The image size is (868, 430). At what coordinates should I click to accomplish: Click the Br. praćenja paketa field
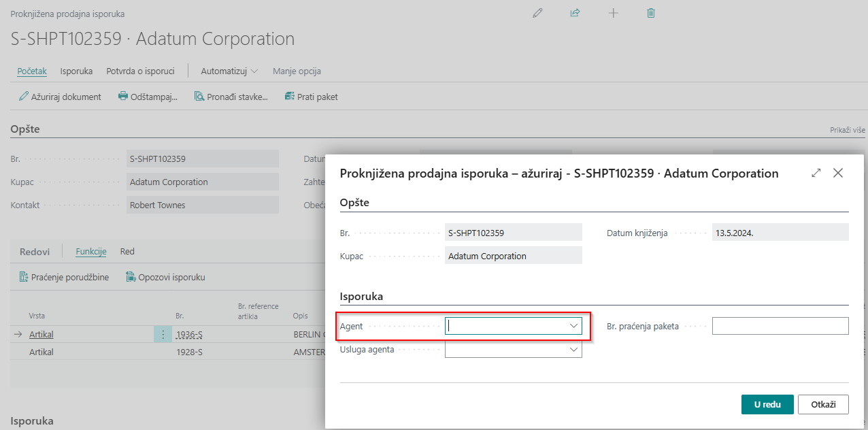[x=780, y=326]
